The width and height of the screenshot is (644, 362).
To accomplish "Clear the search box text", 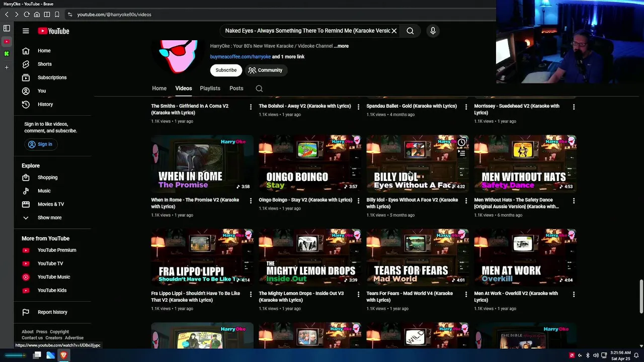I will pyautogui.click(x=394, y=31).
